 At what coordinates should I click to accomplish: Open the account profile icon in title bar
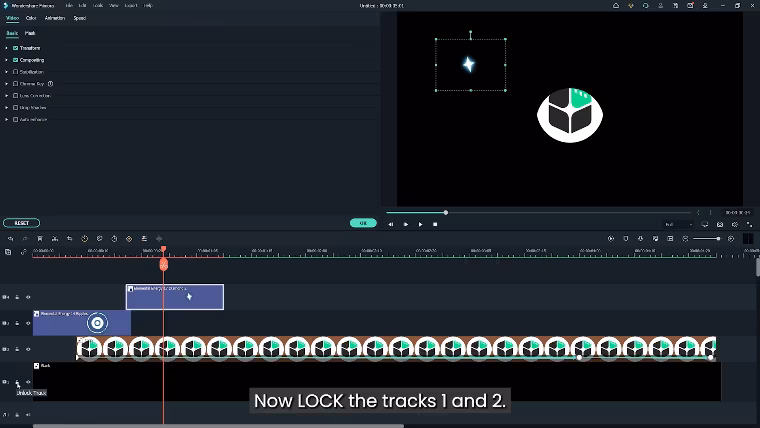[x=660, y=6]
